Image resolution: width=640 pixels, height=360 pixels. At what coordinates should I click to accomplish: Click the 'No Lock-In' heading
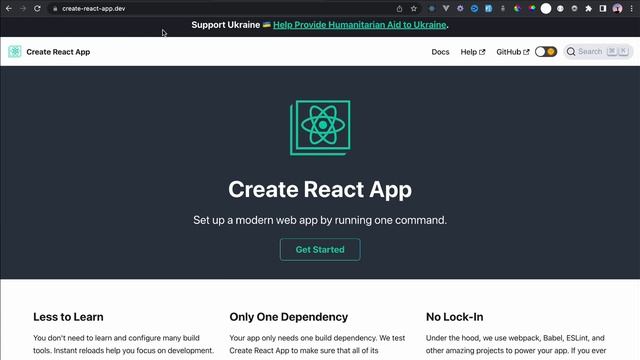point(454,317)
